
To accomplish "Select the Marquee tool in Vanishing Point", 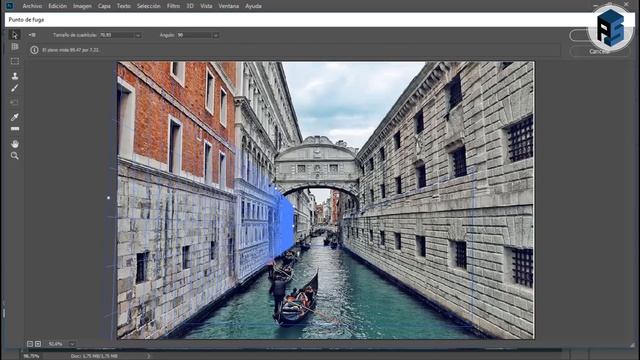I will click(15, 61).
